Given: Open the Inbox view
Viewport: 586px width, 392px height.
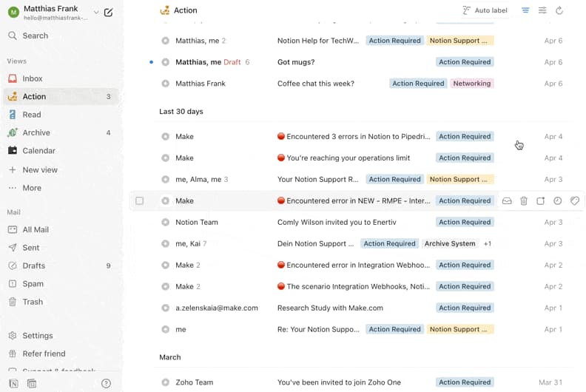Looking at the screenshot, I should [61, 78].
